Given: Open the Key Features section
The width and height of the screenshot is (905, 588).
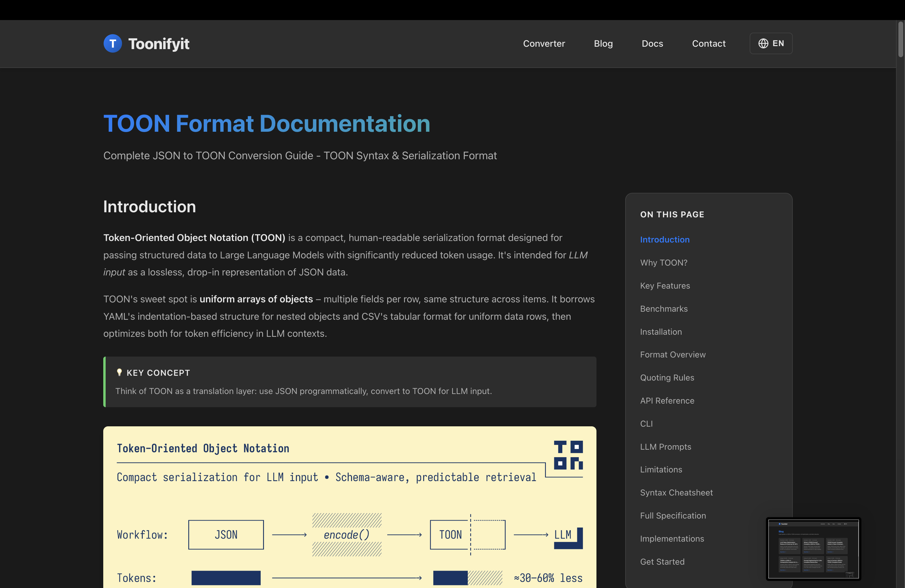Looking at the screenshot, I should [x=665, y=286].
